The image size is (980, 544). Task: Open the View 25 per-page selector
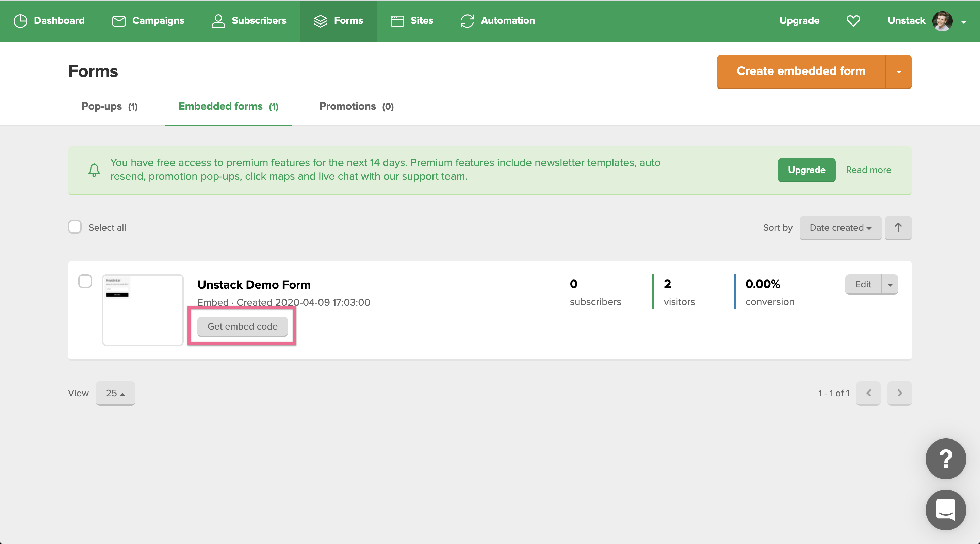click(x=115, y=393)
